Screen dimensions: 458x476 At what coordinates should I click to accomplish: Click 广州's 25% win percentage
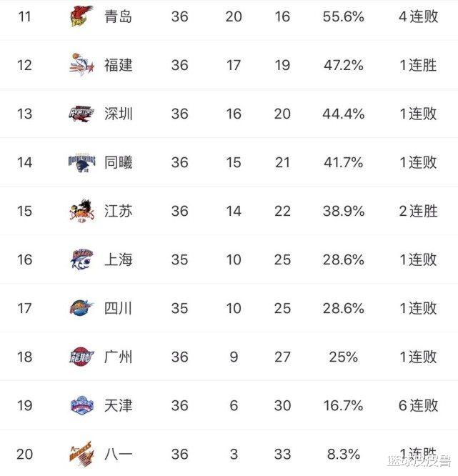pos(343,357)
